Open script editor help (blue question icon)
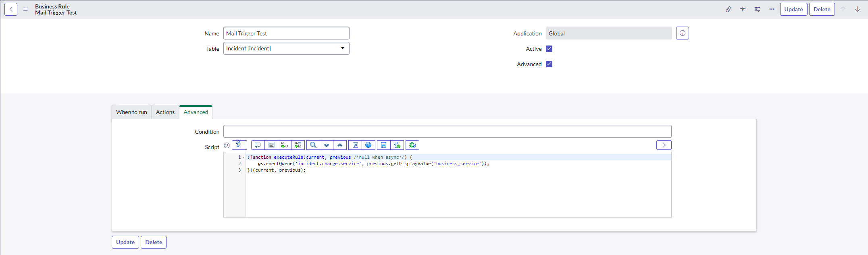The image size is (868, 255). pyautogui.click(x=368, y=145)
